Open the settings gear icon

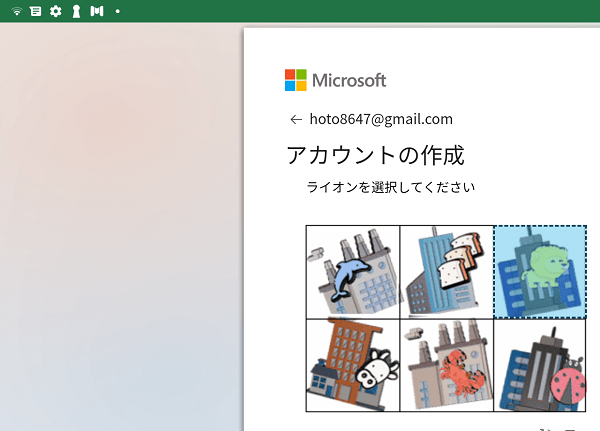click(56, 11)
